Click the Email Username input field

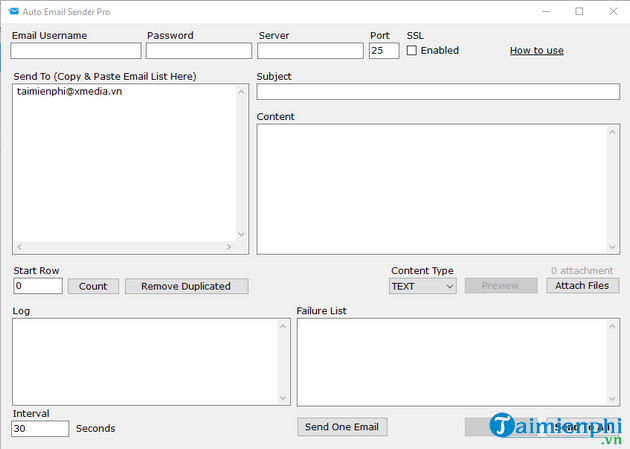pyautogui.click(x=76, y=51)
